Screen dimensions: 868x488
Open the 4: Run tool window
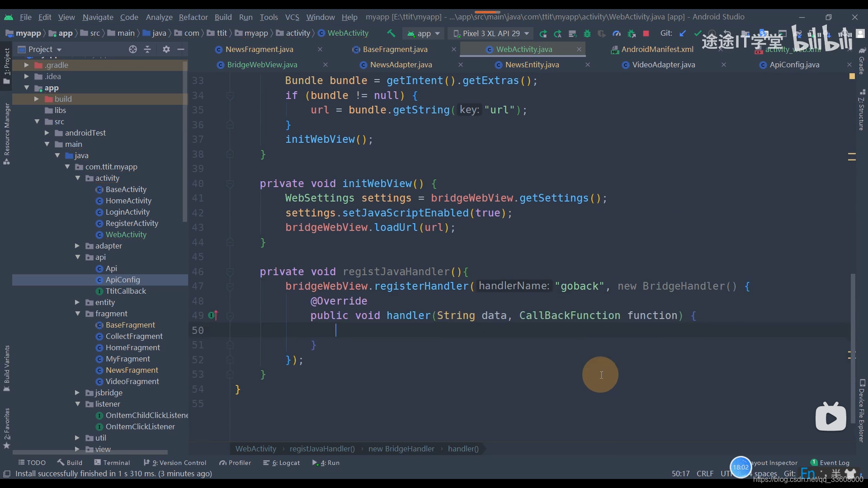[x=325, y=463]
